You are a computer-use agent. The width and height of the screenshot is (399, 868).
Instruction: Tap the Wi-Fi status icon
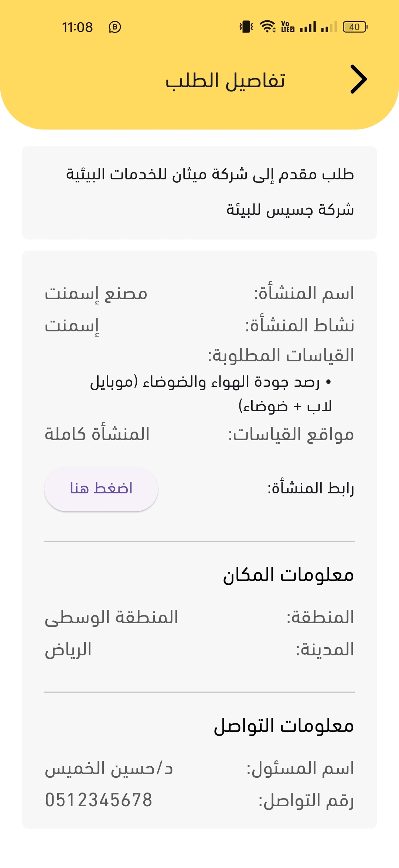pos(267,27)
